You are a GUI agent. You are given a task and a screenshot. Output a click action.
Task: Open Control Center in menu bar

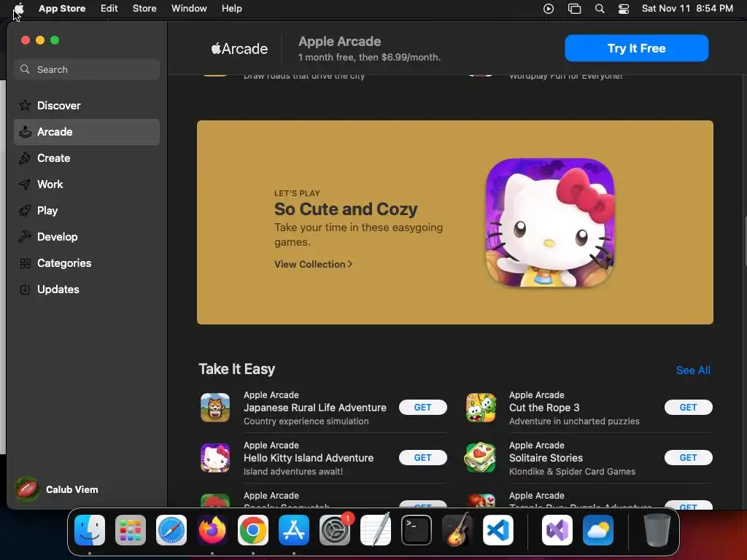(624, 9)
